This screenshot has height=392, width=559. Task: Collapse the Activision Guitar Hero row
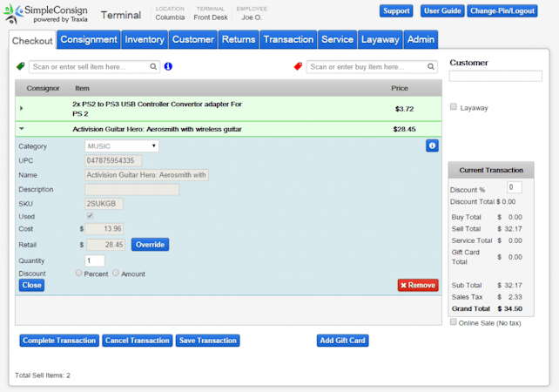(22, 129)
